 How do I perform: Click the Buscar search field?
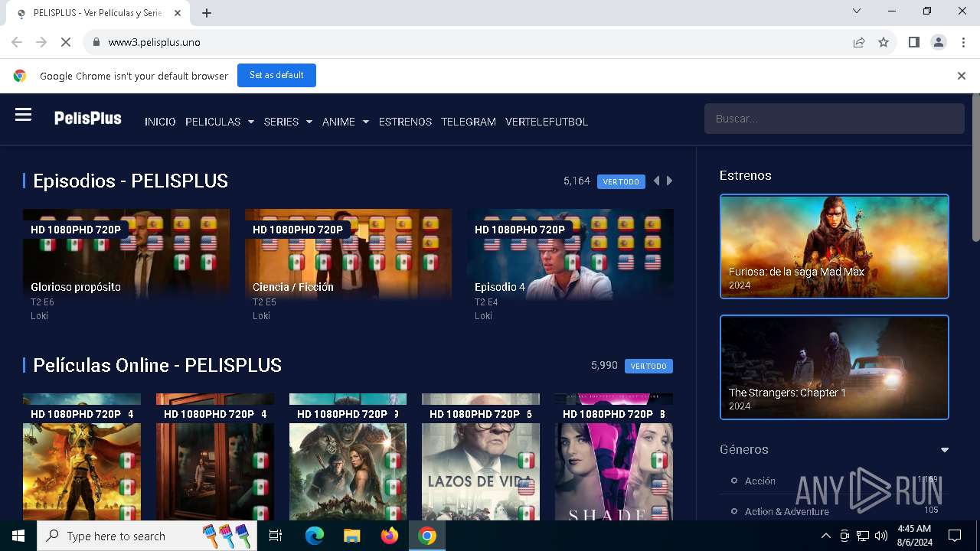[x=835, y=119]
